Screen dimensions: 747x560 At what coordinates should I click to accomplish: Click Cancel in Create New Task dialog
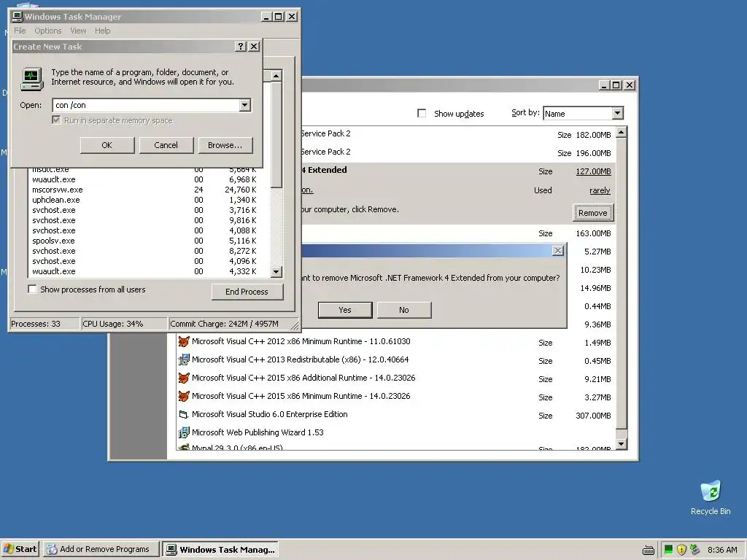tap(166, 145)
